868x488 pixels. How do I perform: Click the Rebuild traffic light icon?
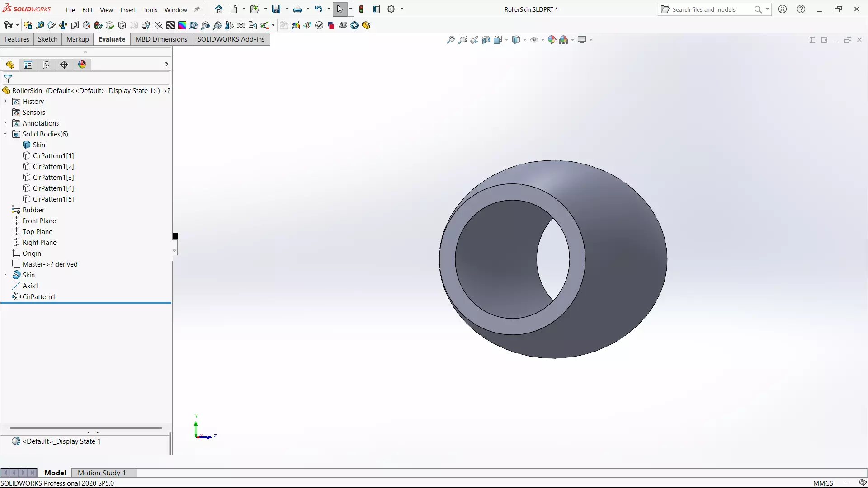pyautogui.click(x=361, y=9)
